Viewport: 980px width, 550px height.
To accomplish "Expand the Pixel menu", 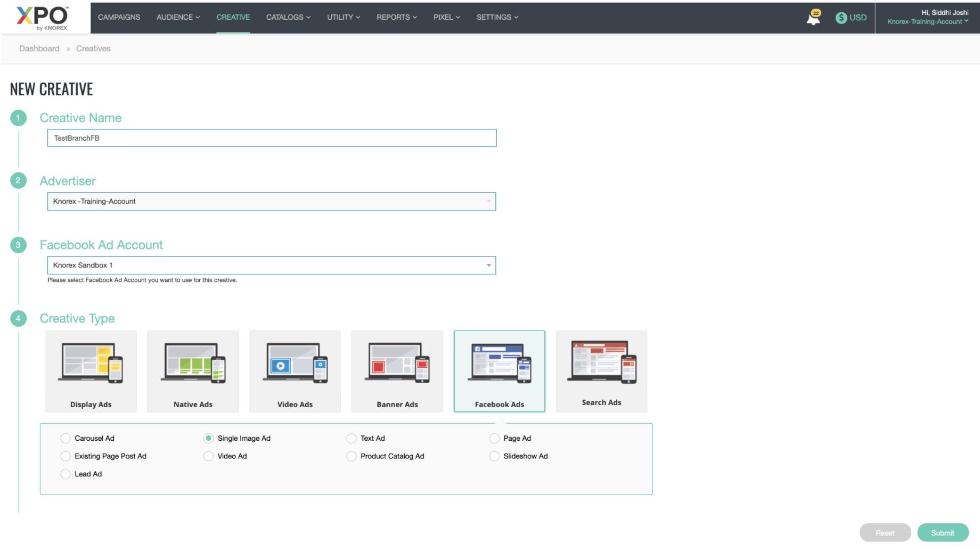I will (x=447, y=17).
